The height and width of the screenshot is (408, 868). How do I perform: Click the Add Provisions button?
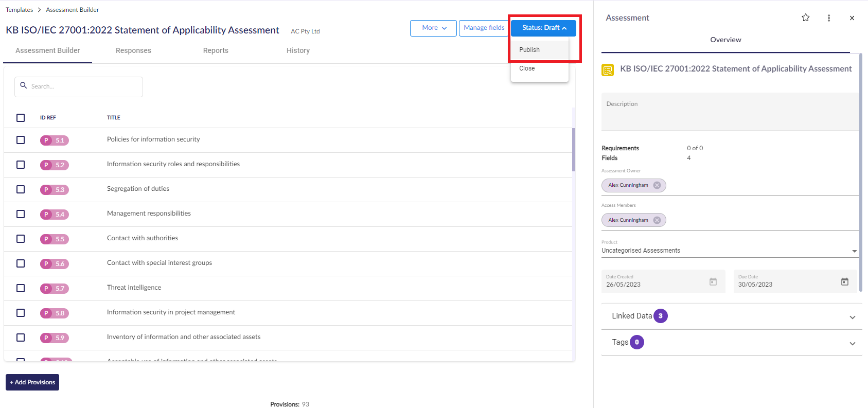click(32, 382)
